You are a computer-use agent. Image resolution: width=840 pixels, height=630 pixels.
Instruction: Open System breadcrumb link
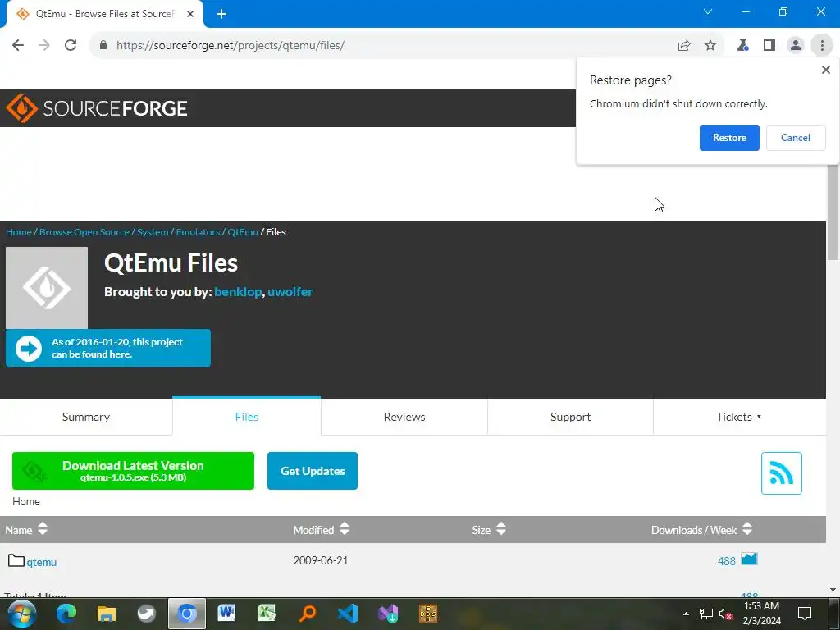pyautogui.click(x=152, y=232)
